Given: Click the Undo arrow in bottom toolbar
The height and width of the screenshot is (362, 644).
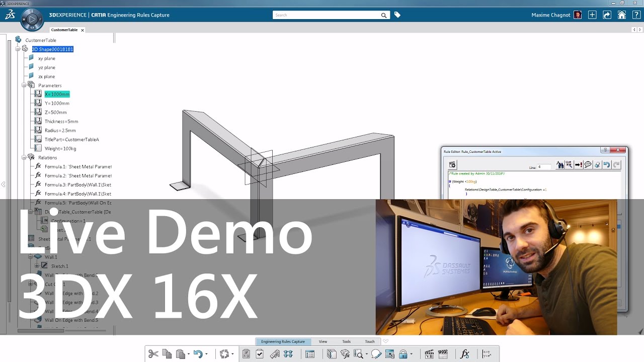Looking at the screenshot, I should coord(198,354).
